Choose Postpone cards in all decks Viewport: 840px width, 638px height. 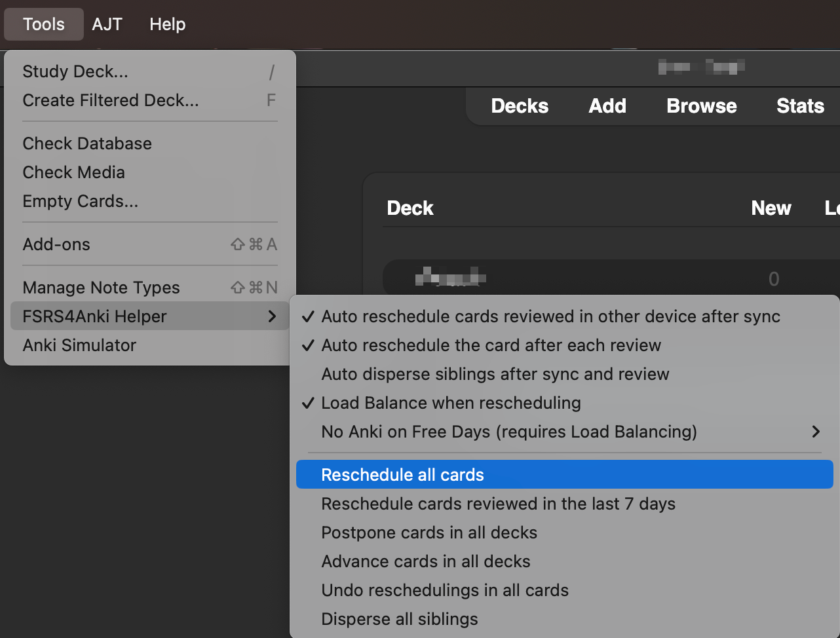pos(429,533)
